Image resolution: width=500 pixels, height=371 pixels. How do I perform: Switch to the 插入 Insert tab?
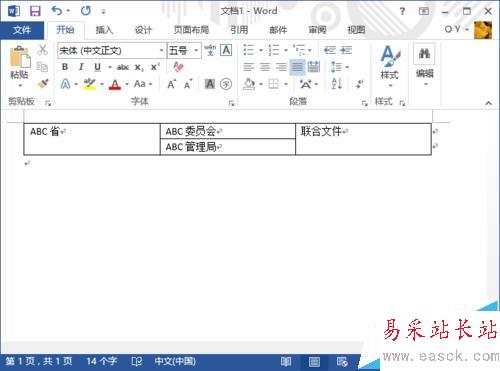pos(104,30)
